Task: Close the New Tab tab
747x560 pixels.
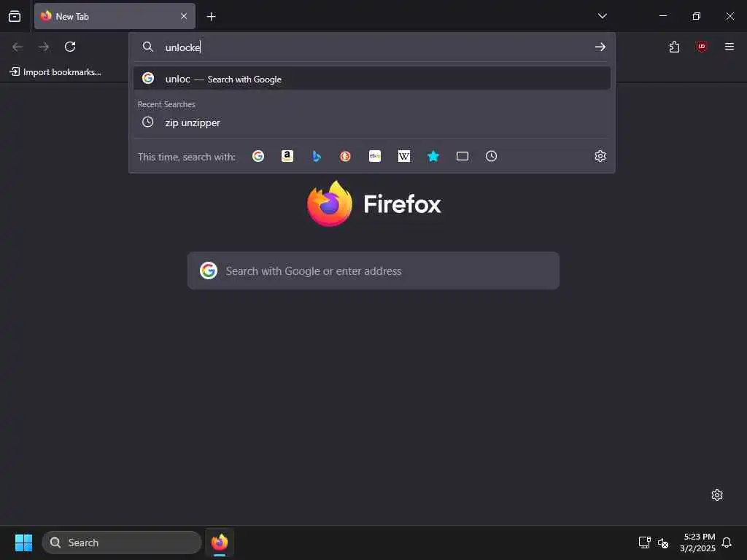Action: (x=183, y=16)
